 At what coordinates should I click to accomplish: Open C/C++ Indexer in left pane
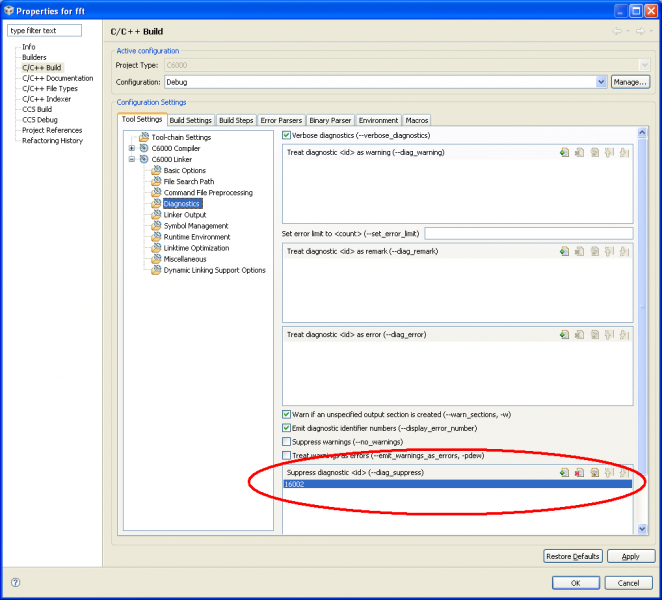click(46, 99)
